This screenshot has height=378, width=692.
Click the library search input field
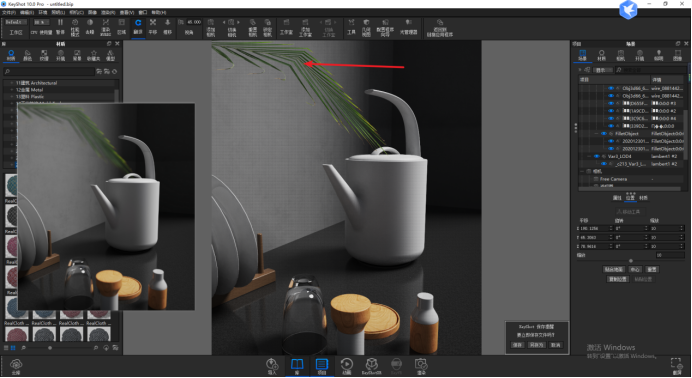click(49, 71)
